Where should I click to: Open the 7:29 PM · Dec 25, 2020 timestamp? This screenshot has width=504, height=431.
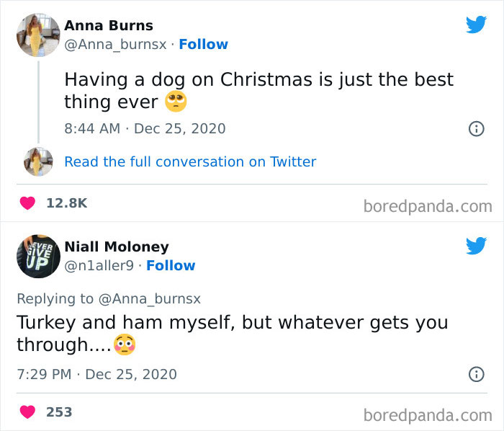coord(96,374)
